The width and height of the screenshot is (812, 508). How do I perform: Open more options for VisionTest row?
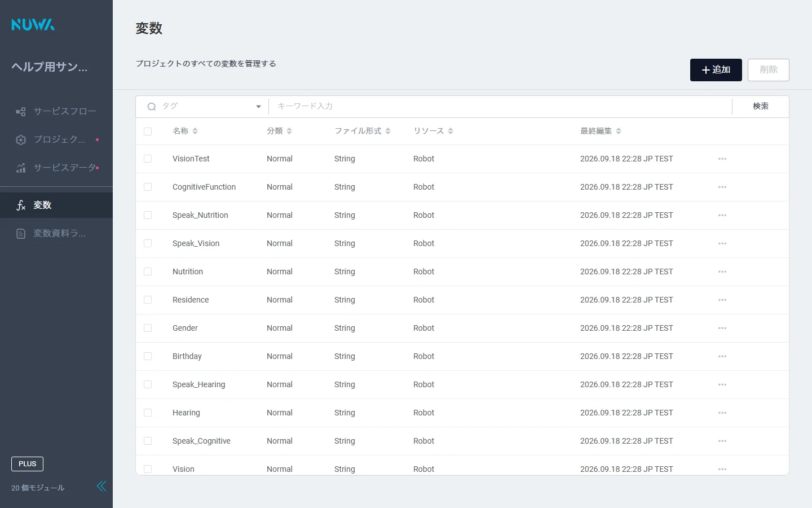pos(722,159)
